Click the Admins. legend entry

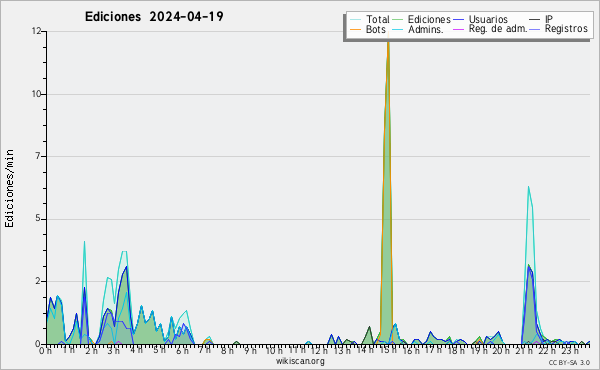418,29
